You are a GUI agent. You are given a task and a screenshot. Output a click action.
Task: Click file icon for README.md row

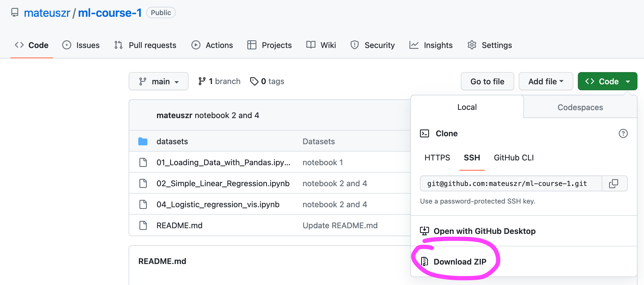[143, 225]
